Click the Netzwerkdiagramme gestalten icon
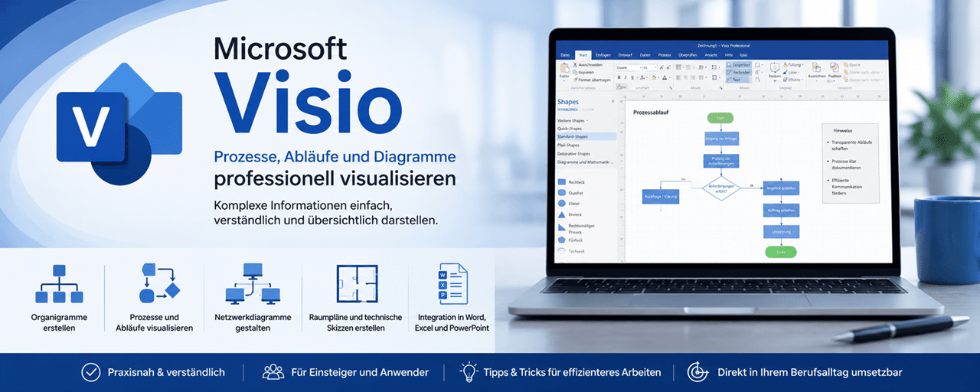 pyautogui.click(x=253, y=283)
